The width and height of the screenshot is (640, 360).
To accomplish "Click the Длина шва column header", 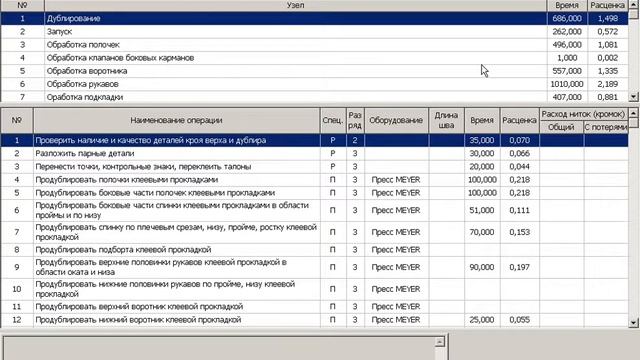I will pyautogui.click(x=446, y=120).
